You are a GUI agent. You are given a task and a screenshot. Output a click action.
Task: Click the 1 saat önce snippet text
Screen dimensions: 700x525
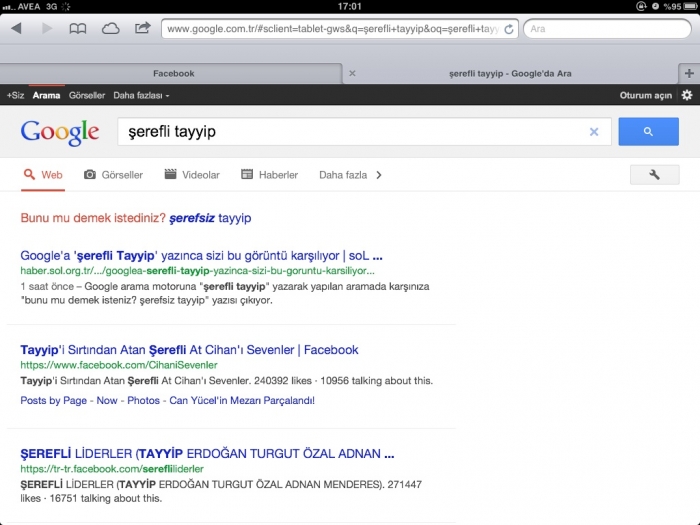[47, 287]
